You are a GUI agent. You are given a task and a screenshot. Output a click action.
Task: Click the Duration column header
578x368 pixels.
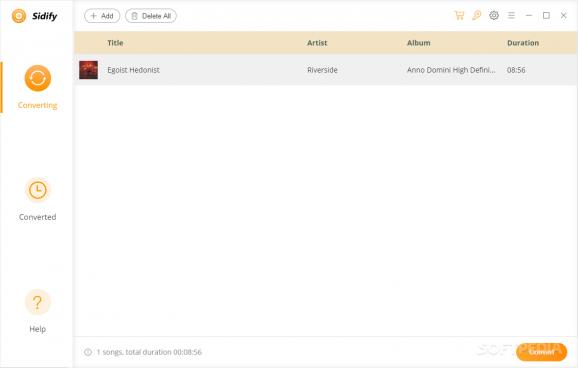tap(523, 43)
